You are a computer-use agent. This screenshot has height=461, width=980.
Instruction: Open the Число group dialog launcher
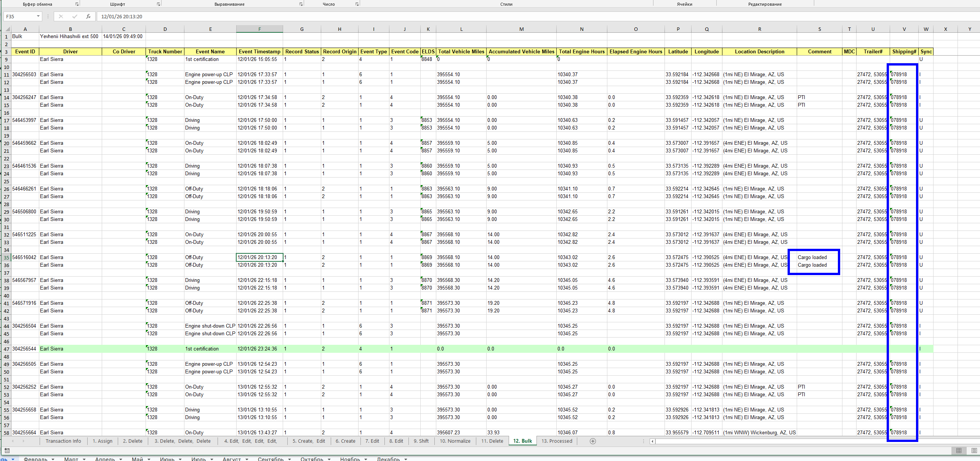tap(357, 4)
